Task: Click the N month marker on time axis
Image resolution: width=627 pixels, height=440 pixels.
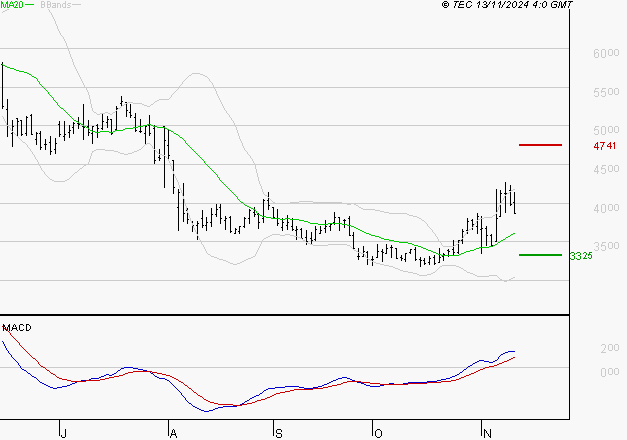Action: [x=487, y=434]
